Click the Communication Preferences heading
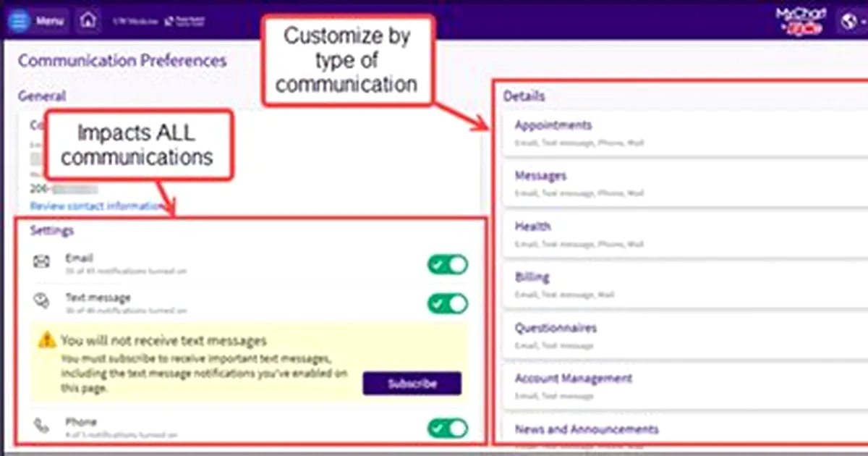 pyautogui.click(x=122, y=61)
